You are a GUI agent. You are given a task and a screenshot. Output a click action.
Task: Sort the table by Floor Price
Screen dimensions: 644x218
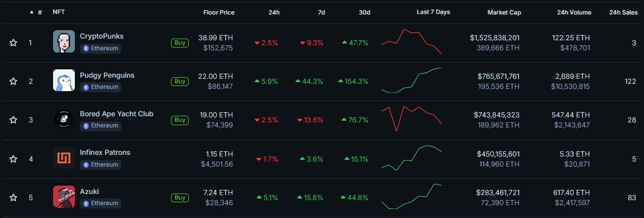click(x=219, y=12)
